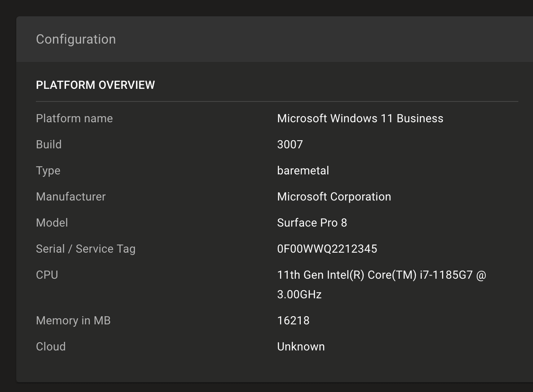Select the 11th Gen Intel Core CPU value
This screenshot has width=533, height=392.
[x=381, y=275]
